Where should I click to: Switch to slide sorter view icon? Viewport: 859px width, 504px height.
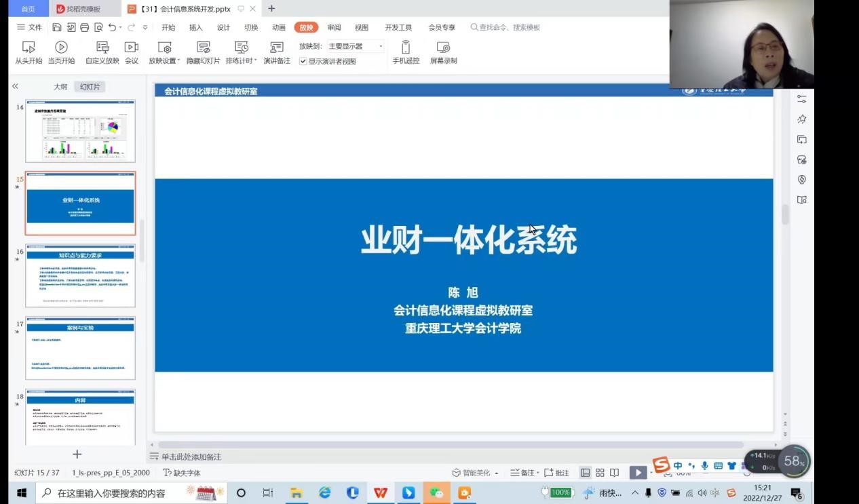coord(600,473)
